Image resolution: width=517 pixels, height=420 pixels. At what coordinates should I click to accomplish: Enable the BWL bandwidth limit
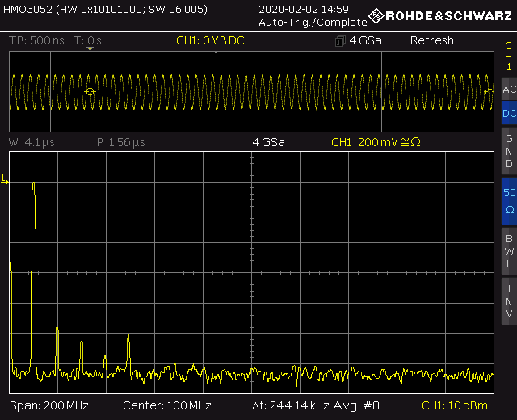509,250
